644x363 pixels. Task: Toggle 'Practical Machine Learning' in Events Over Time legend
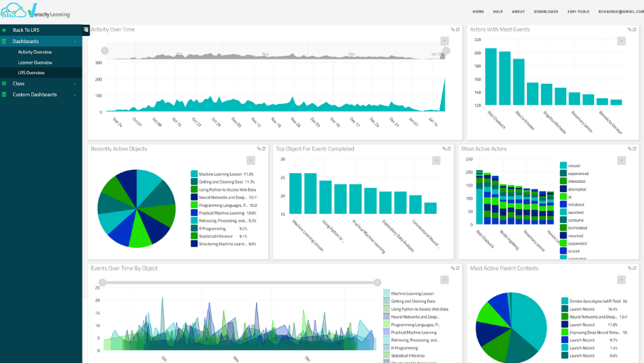pos(410,333)
